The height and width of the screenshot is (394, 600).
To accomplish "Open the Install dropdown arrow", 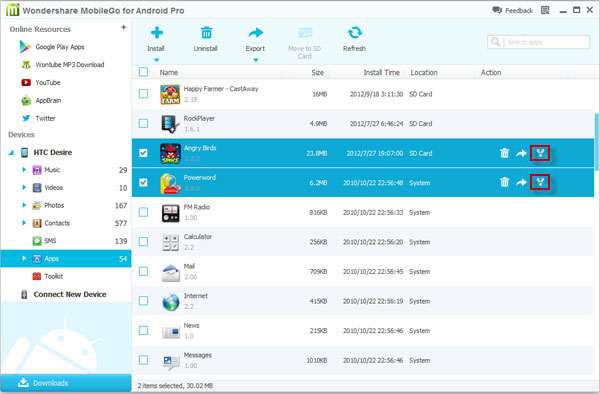I will 156,60.
